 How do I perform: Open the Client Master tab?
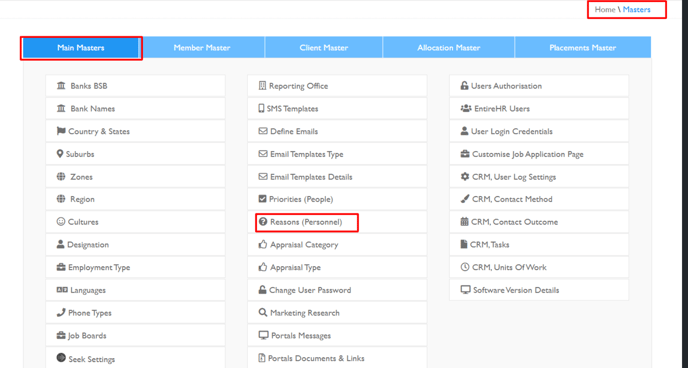point(324,47)
